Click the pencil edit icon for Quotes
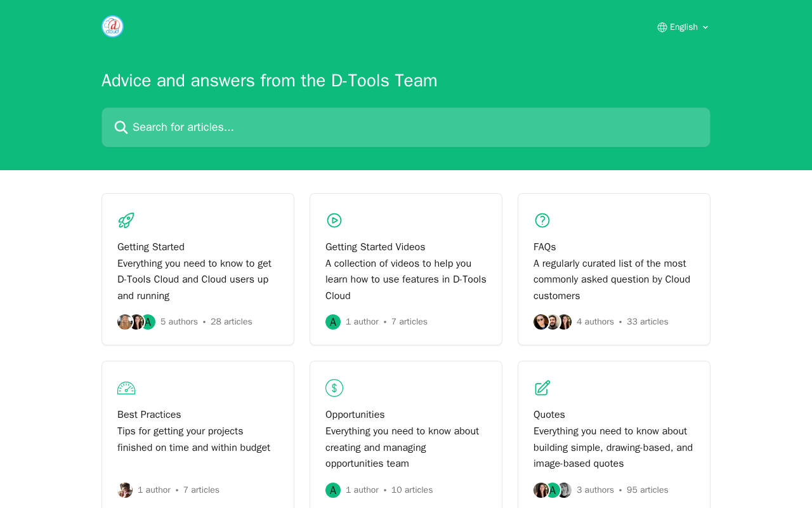Screen dimensions: 812x508 click(542, 388)
